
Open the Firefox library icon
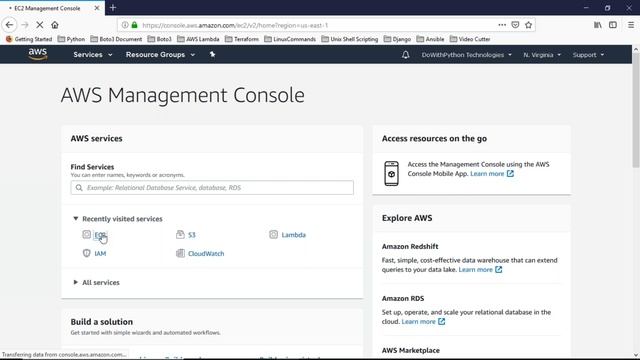598,25
